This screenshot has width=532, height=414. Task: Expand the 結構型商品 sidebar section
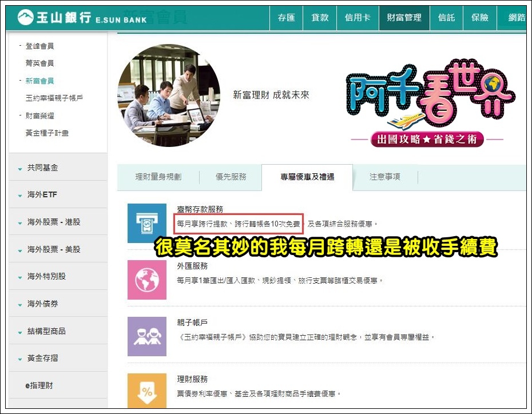click(x=58, y=331)
